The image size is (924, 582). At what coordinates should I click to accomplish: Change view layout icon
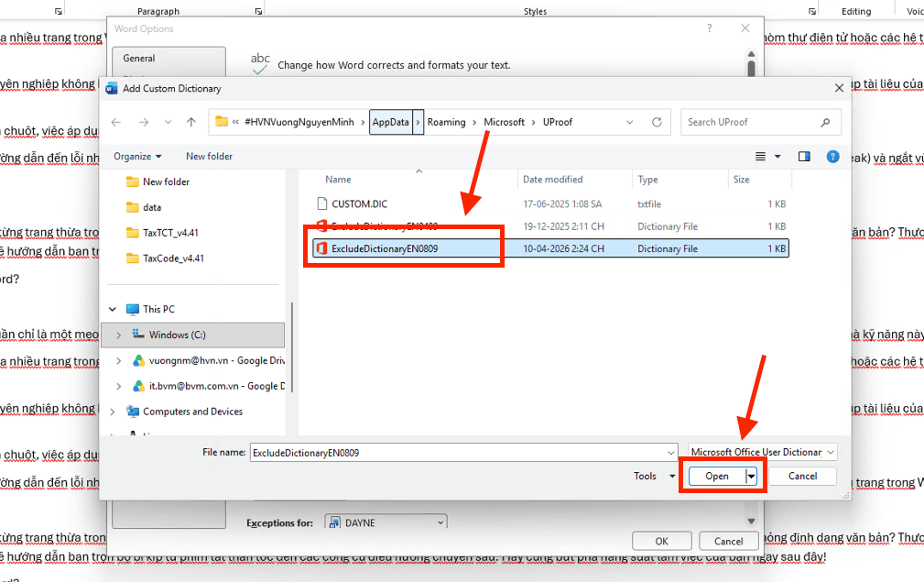click(x=760, y=156)
